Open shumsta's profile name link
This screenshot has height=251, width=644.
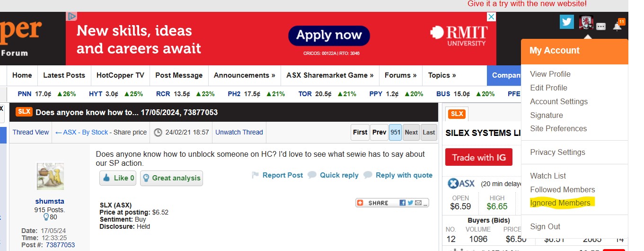pos(50,201)
